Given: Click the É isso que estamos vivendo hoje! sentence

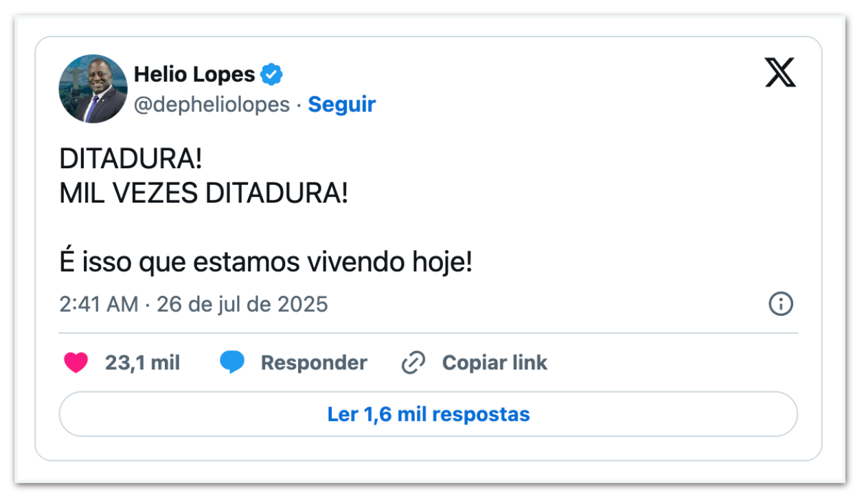Looking at the screenshot, I should (x=266, y=263).
